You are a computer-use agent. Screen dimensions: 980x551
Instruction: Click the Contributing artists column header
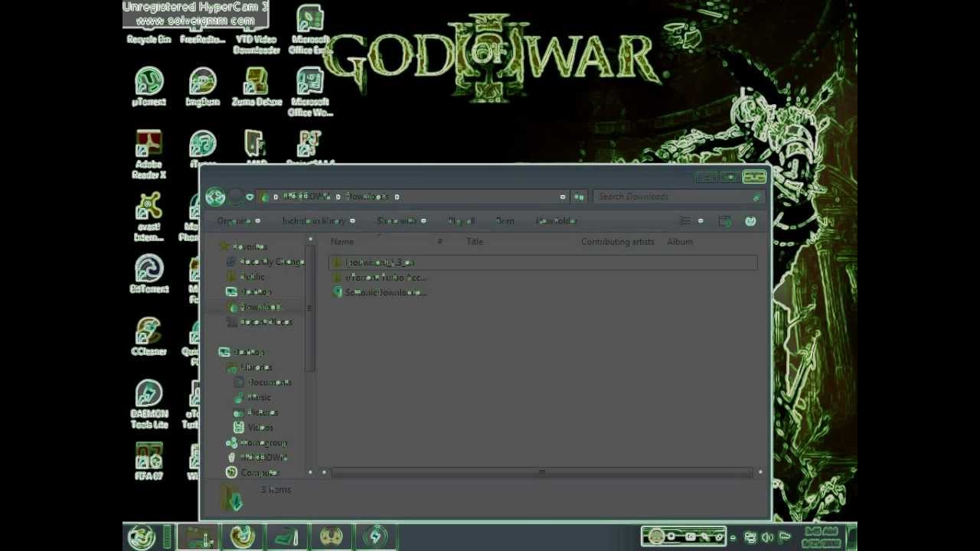click(x=618, y=242)
